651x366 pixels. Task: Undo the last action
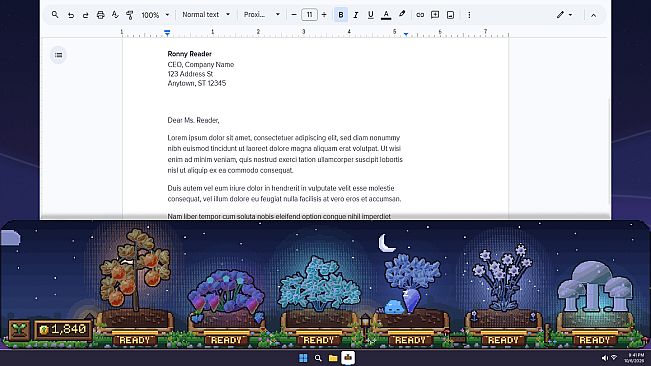pyautogui.click(x=71, y=15)
